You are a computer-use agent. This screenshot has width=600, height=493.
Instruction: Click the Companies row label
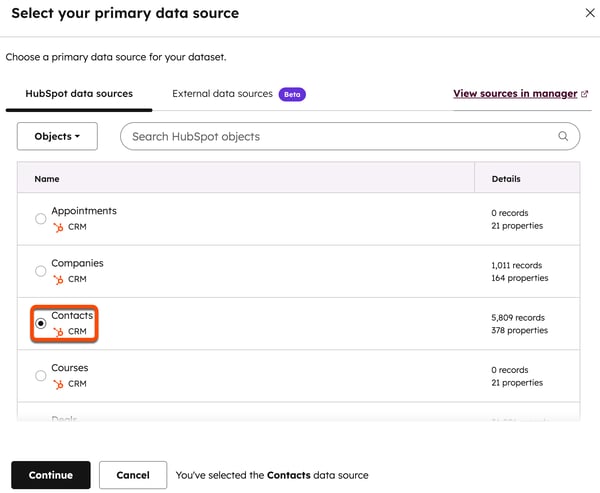point(77,263)
